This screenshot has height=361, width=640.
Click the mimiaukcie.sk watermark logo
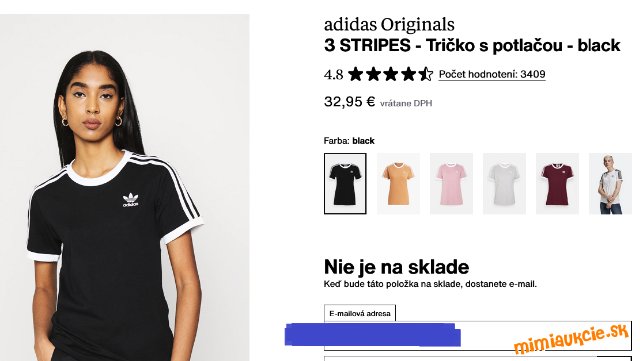click(571, 340)
